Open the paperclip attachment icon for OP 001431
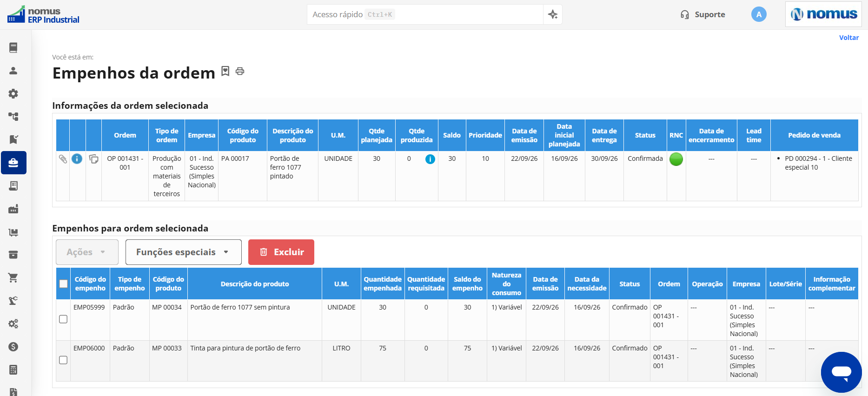The width and height of the screenshot is (868, 396). pyautogui.click(x=63, y=159)
